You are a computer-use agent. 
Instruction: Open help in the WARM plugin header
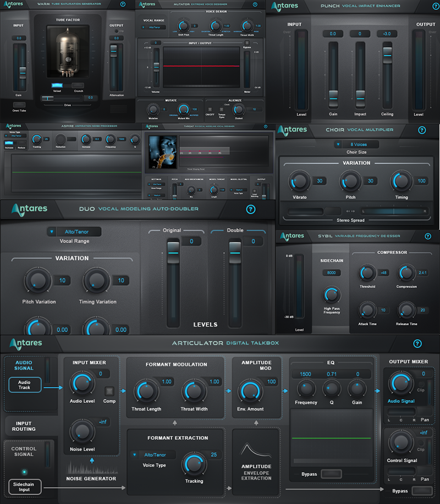click(123, 4)
